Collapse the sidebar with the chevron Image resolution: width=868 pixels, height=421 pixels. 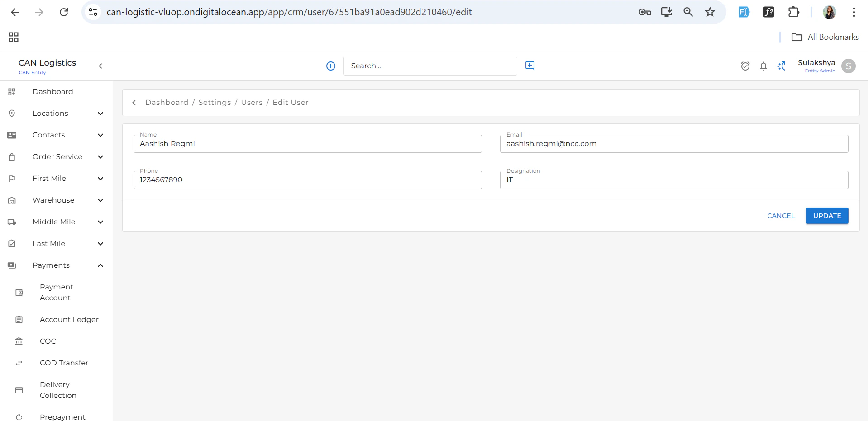[x=100, y=66]
